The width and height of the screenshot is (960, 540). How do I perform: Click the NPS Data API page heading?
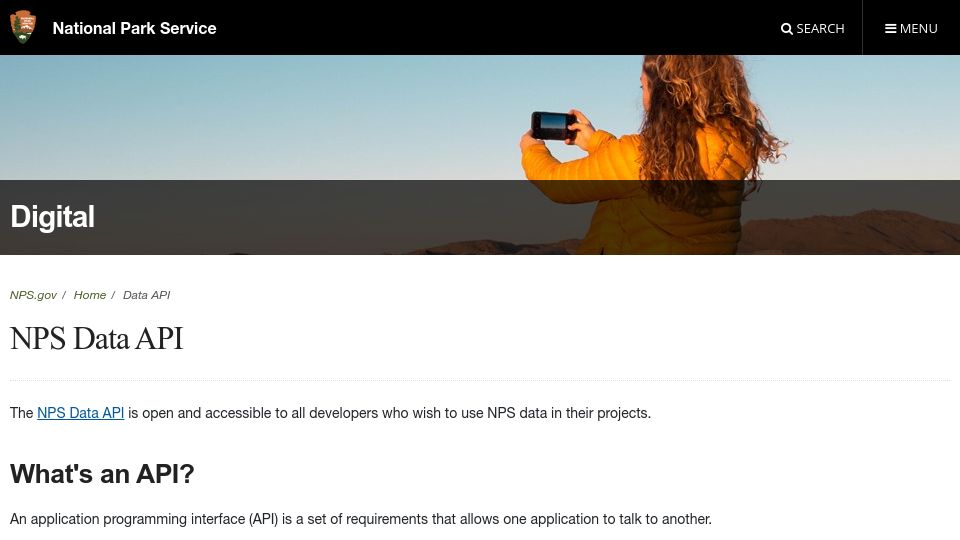coord(97,339)
